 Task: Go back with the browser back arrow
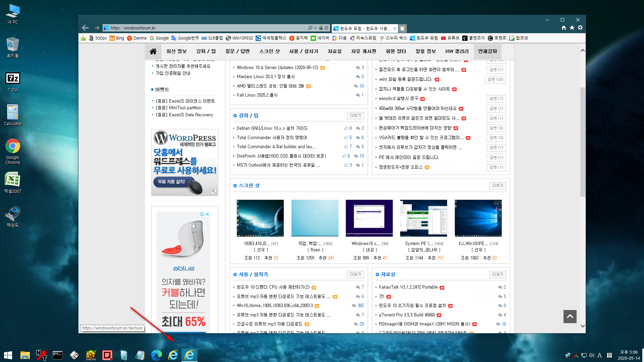(x=85, y=28)
